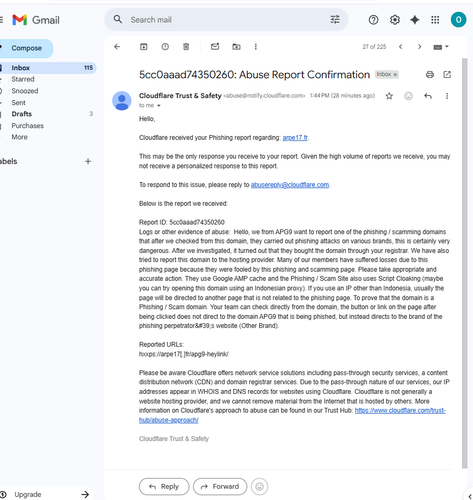This screenshot has height=500, width=473.
Task: Click the search magnifier icon
Action: (118, 19)
